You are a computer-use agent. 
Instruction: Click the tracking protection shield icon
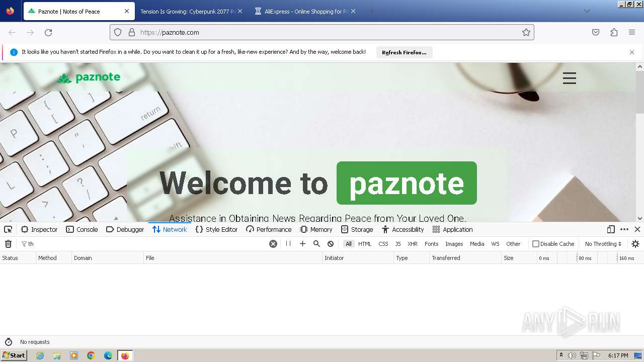coord(118,32)
